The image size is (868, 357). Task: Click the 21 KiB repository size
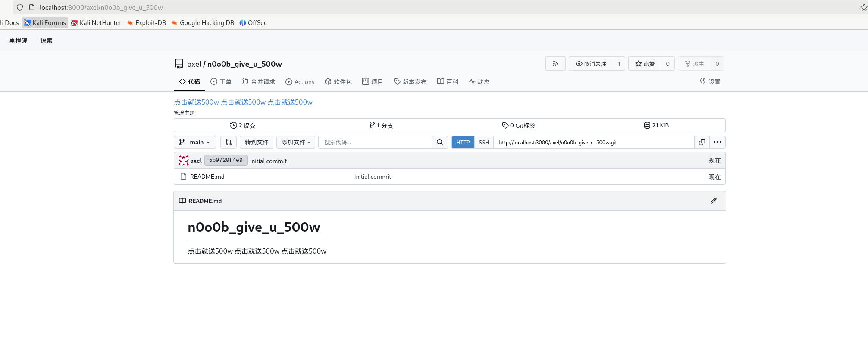[656, 125]
